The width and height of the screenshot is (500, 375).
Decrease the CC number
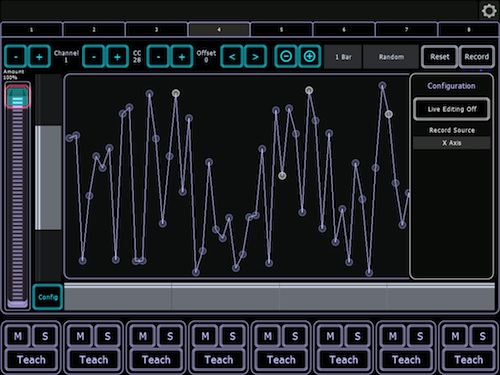(x=158, y=57)
